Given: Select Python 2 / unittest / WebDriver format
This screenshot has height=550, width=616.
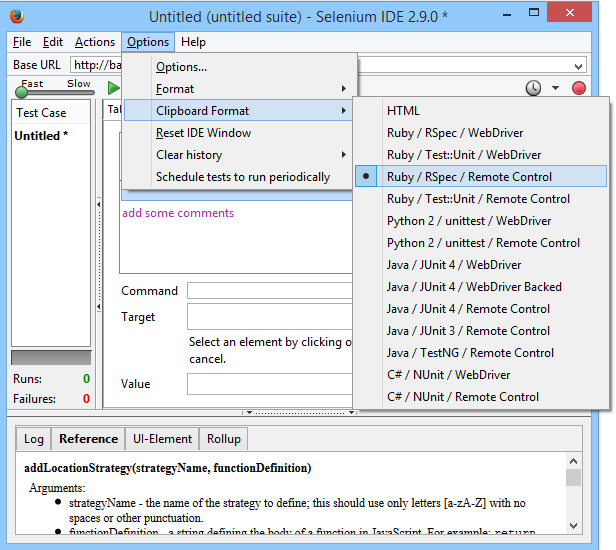Looking at the screenshot, I should click(481, 221).
